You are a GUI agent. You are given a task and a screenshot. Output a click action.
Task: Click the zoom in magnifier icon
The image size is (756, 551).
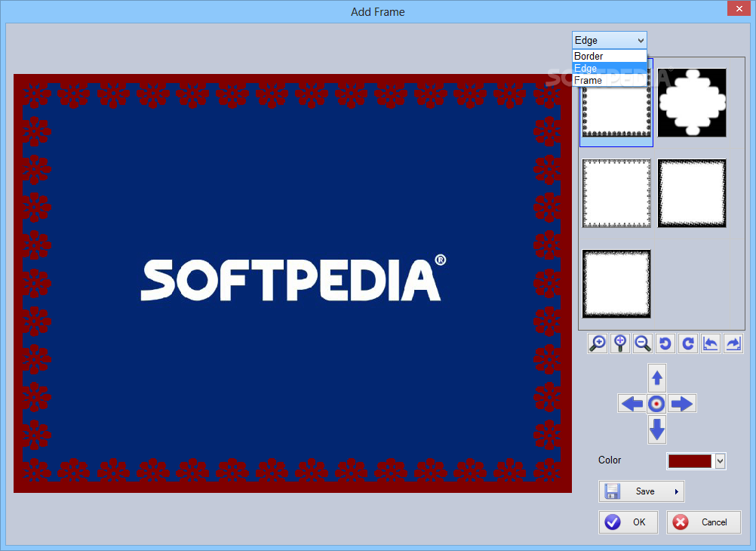coord(598,343)
